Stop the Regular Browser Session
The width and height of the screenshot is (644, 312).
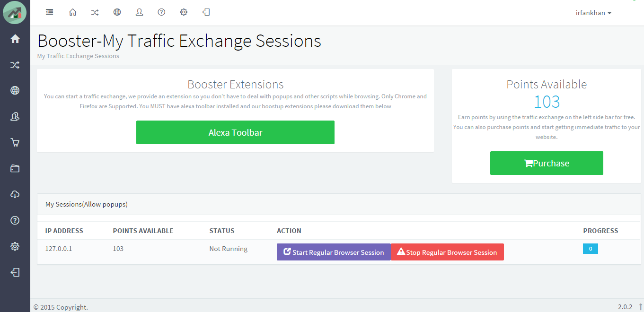(x=447, y=252)
